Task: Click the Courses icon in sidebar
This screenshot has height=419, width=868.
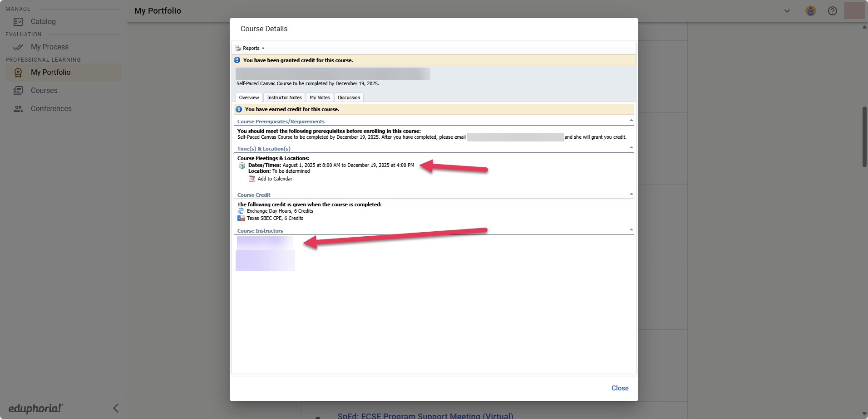Action: click(x=18, y=91)
